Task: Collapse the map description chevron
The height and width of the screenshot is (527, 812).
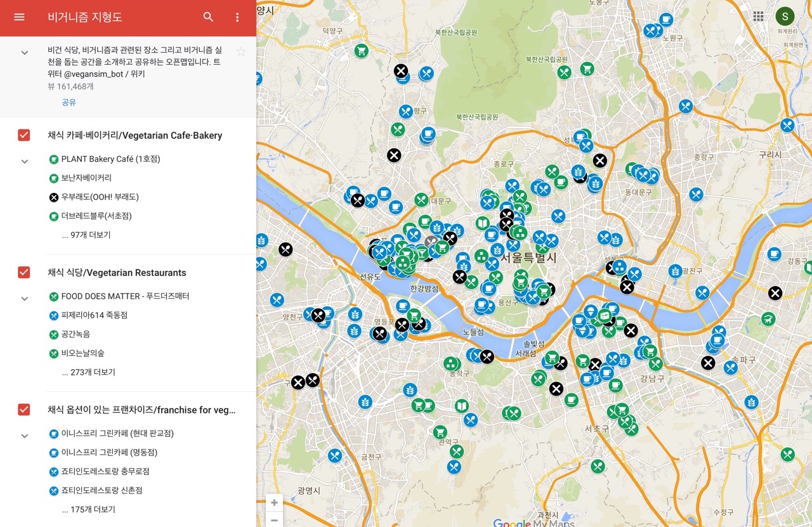Action: pos(25,53)
